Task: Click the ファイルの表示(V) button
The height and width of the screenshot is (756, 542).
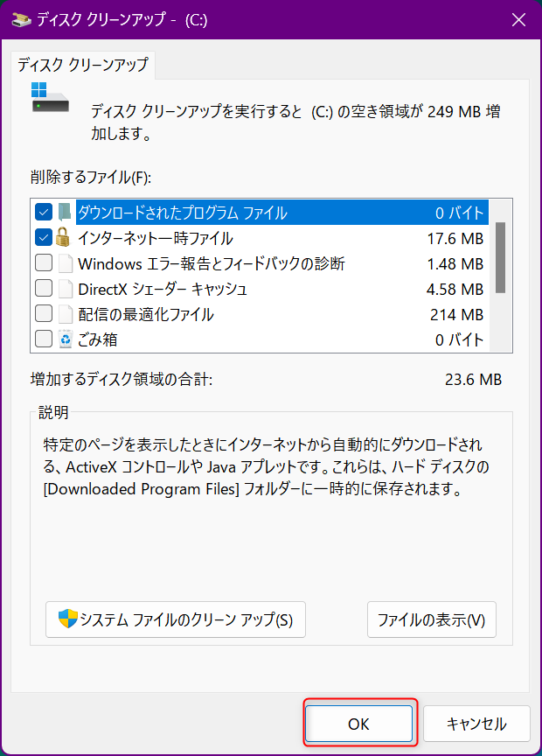Action: [x=432, y=619]
